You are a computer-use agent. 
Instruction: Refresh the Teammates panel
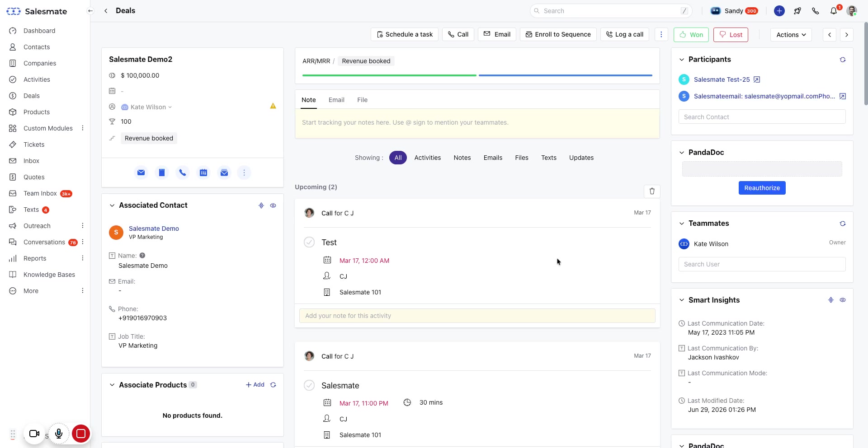[843, 224]
